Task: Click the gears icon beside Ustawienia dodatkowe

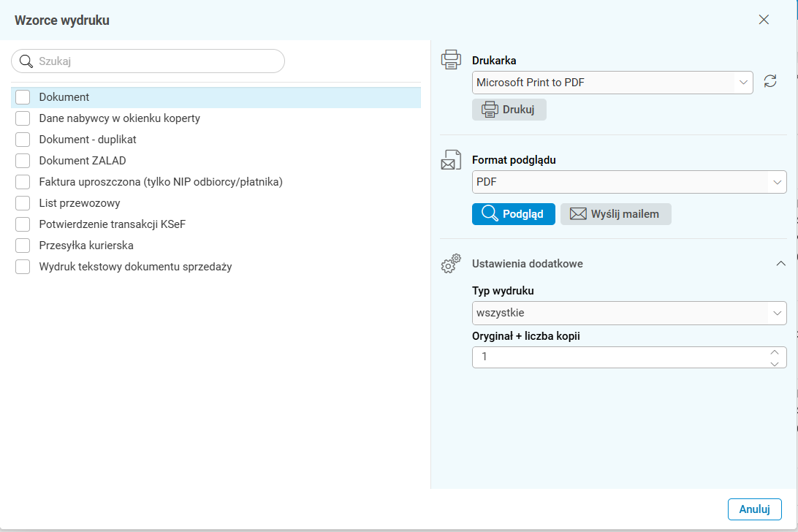Action: [452, 263]
